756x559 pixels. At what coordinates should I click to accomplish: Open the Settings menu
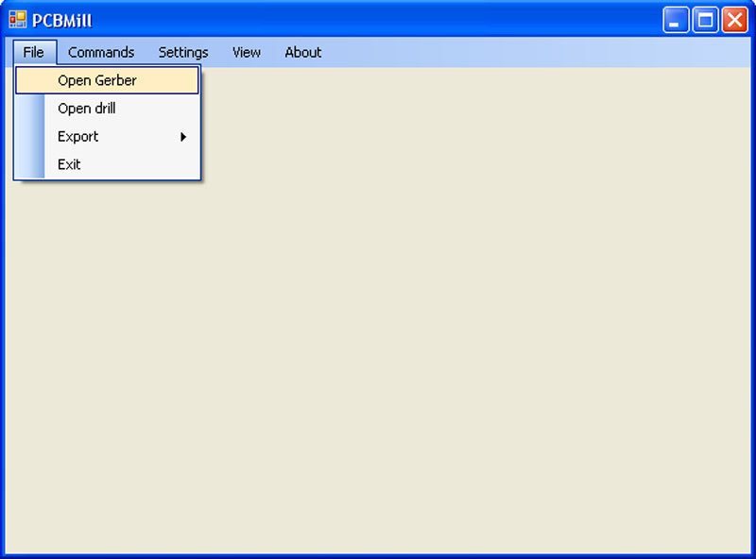click(183, 52)
